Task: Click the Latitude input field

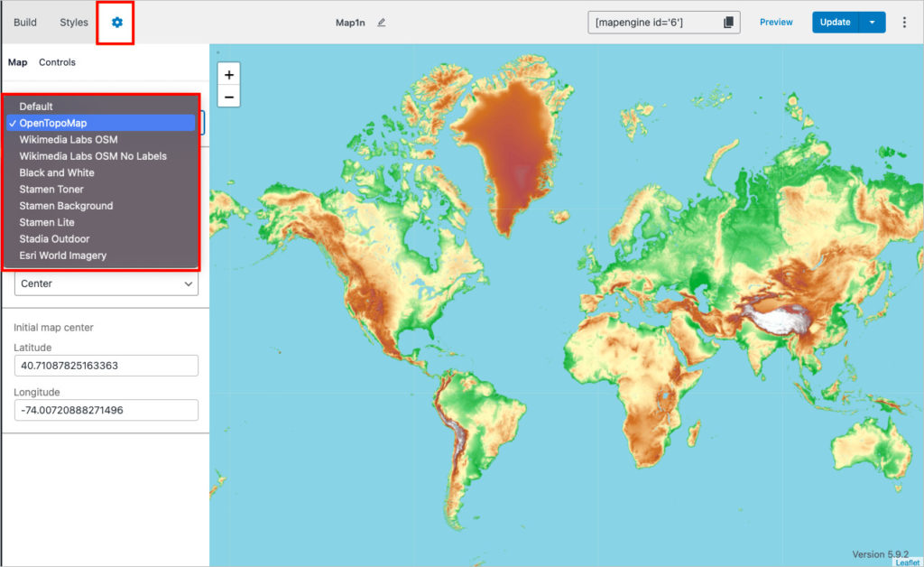Action: point(106,366)
